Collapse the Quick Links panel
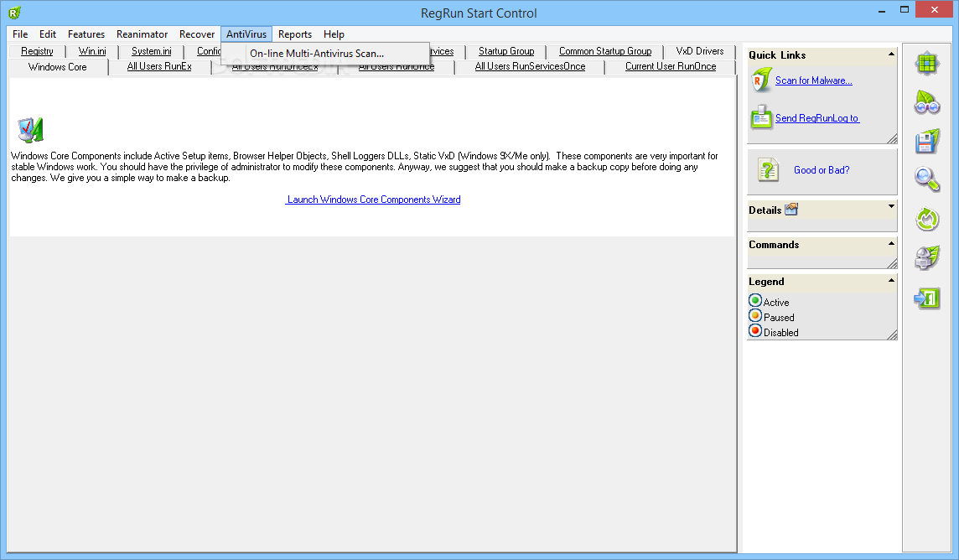 tap(891, 54)
